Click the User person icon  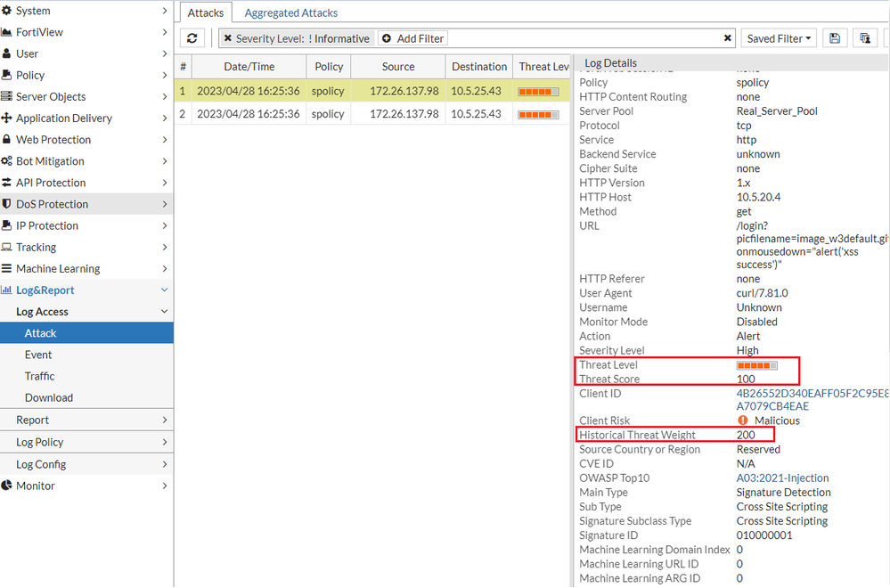tap(7, 54)
